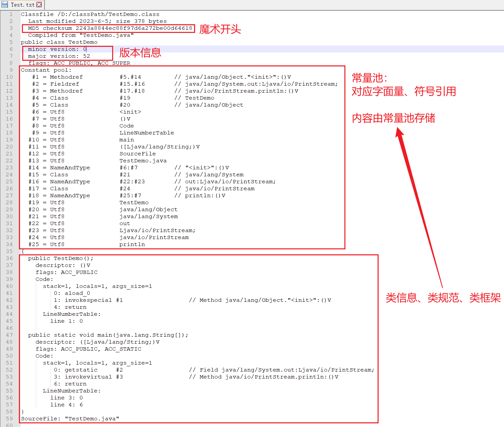This screenshot has height=427, width=504.
Task: Click the 'public TestDemo();' constructor line
Action: click(x=61, y=258)
